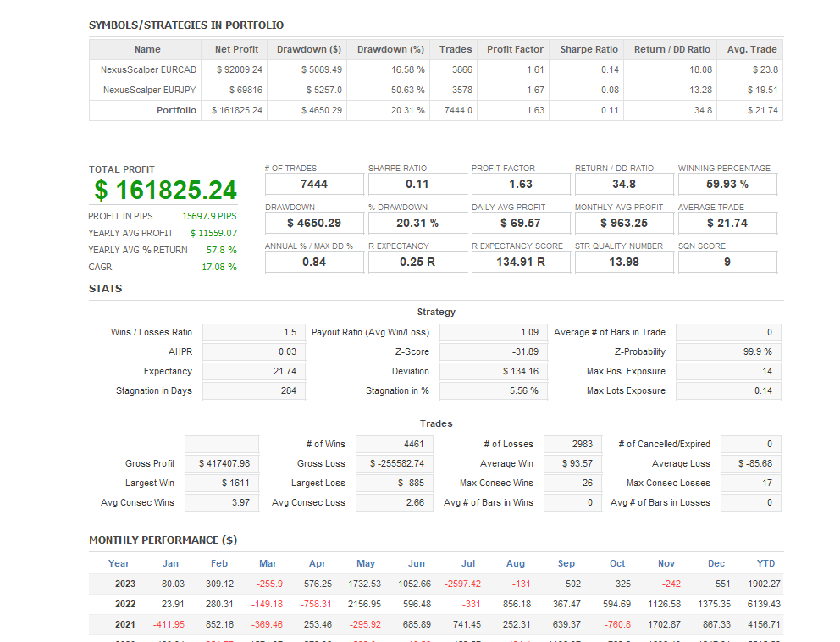Image resolution: width=840 pixels, height=642 pixels.
Task: Click the R Expectancy Score box
Action: [x=521, y=262]
